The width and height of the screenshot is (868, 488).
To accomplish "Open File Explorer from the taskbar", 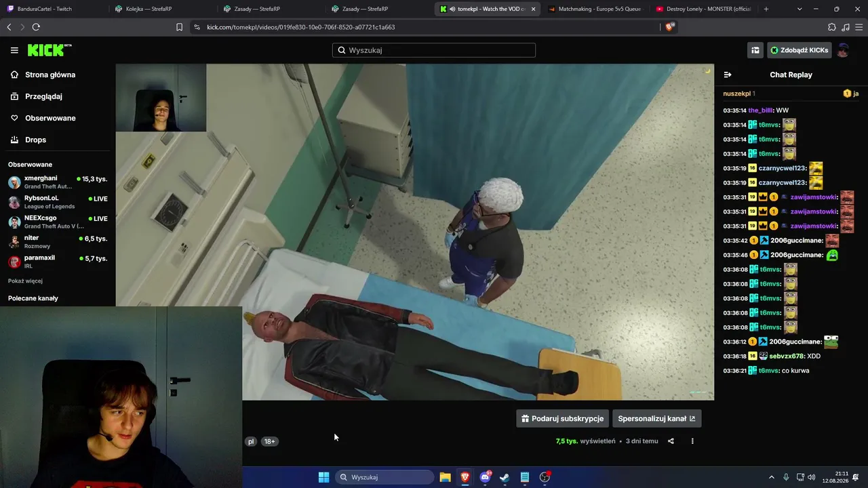I will (x=445, y=477).
